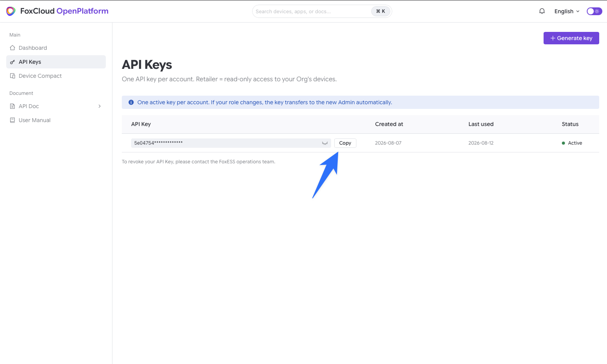Copy the API key
The width and height of the screenshot is (607, 364).
(345, 143)
